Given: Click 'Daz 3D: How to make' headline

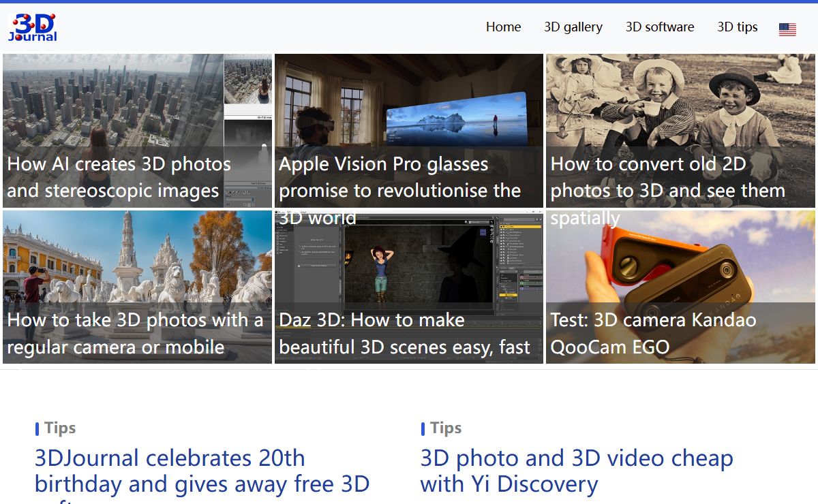Looking at the screenshot, I should pos(404,334).
